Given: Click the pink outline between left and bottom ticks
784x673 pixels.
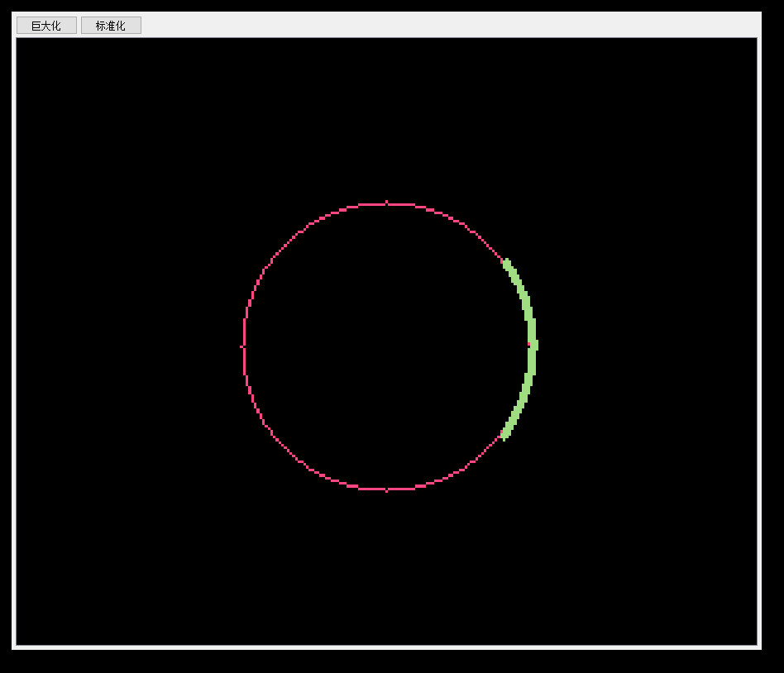Looking at the screenshot, I should [284, 447].
